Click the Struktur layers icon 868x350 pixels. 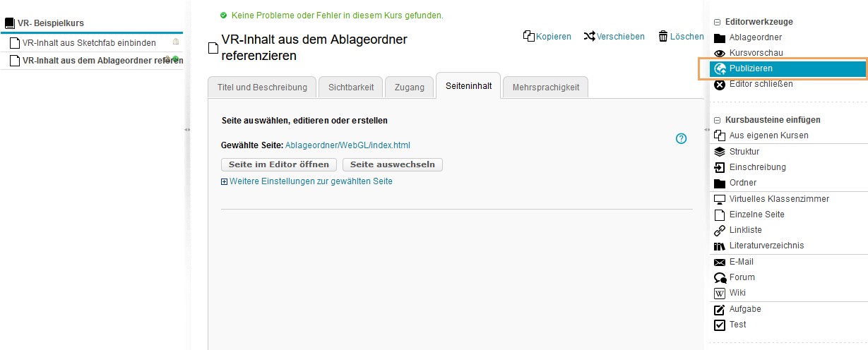pyautogui.click(x=720, y=152)
